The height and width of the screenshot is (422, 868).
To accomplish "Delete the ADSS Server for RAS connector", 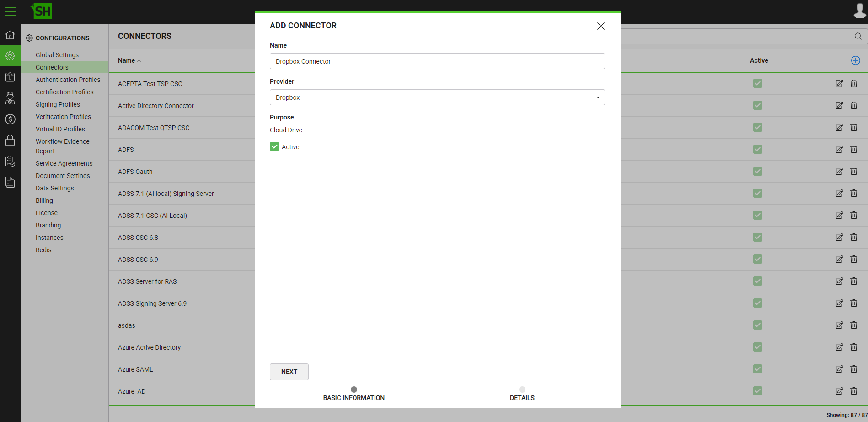I will click(x=854, y=281).
